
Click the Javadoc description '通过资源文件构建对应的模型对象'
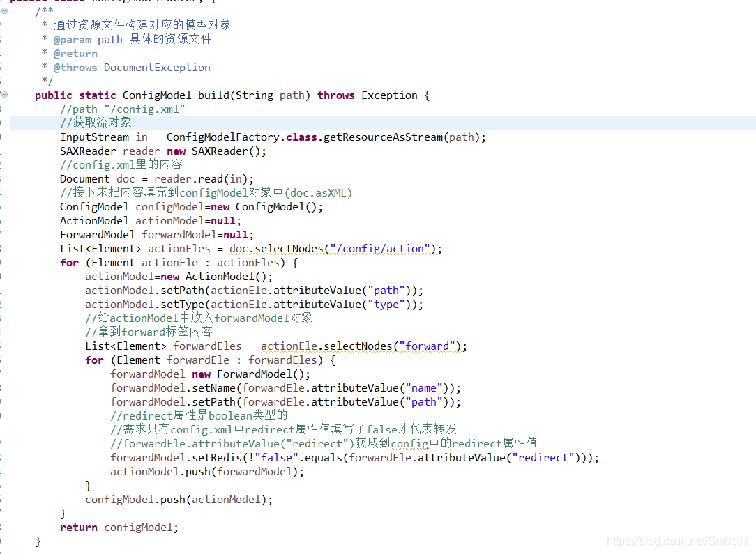[x=142, y=25]
